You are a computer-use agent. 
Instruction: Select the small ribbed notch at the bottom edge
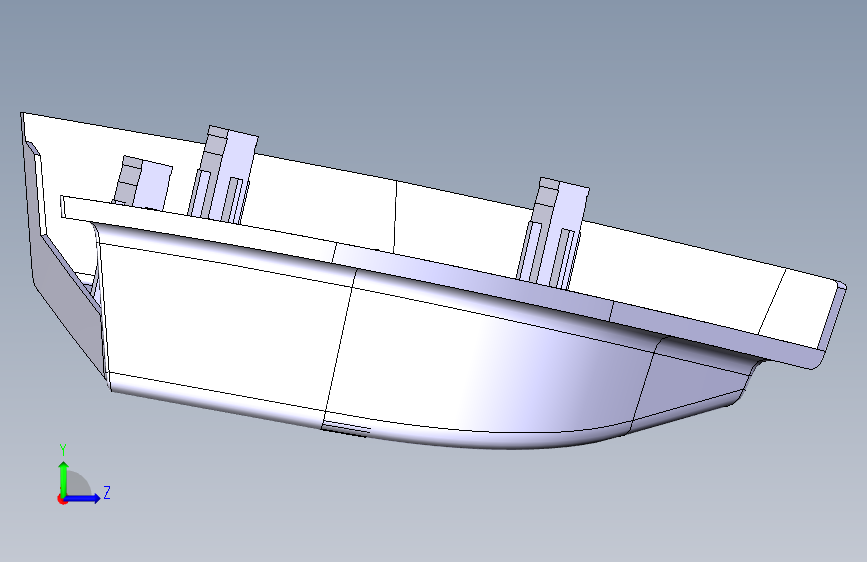pyautogui.click(x=346, y=428)
